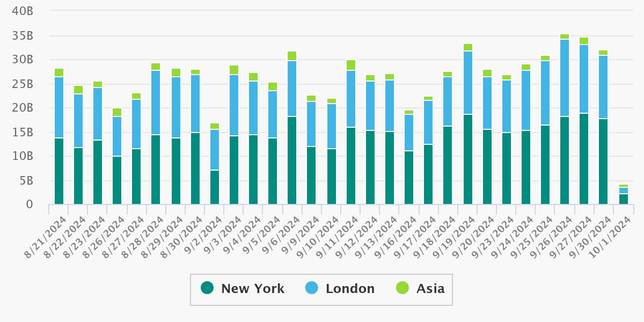
Task: Click the 10/1/2024 axis label
Action: coord(609,236)
